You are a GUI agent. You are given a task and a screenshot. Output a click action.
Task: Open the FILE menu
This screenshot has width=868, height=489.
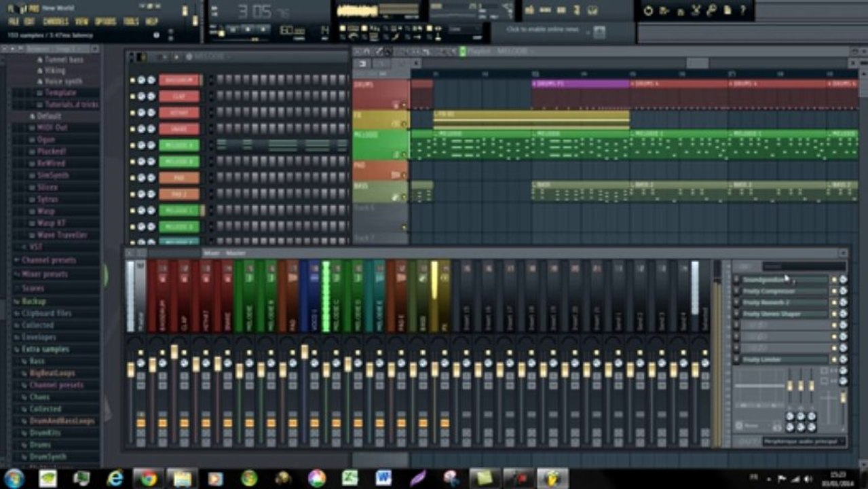[14, 22]
